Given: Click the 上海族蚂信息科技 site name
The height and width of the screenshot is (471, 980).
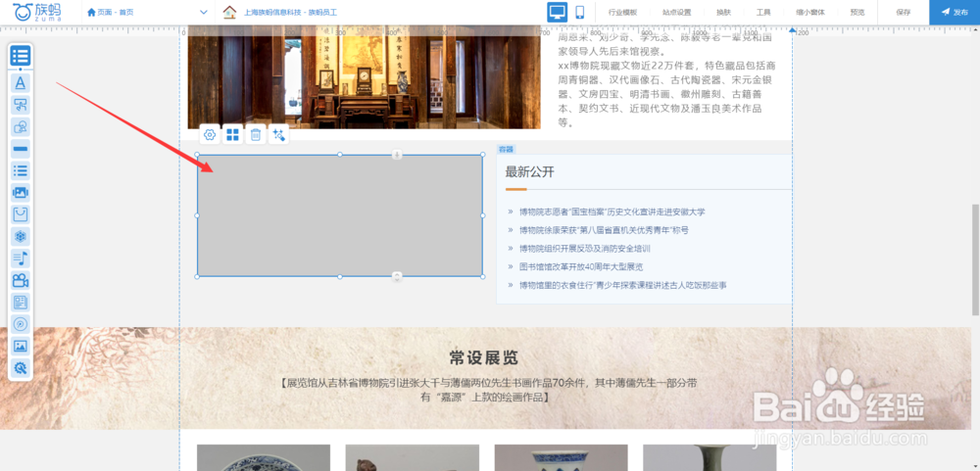Looking at the screenshot, I should click(x=290, y=12).
